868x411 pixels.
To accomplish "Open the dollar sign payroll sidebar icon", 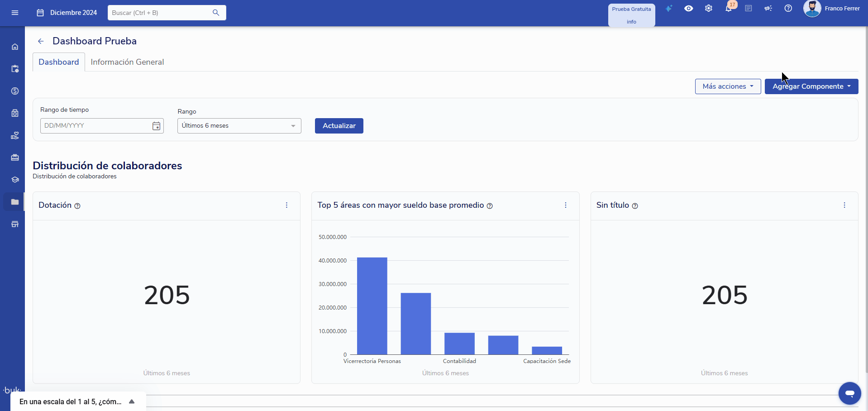I will (15, 91).
